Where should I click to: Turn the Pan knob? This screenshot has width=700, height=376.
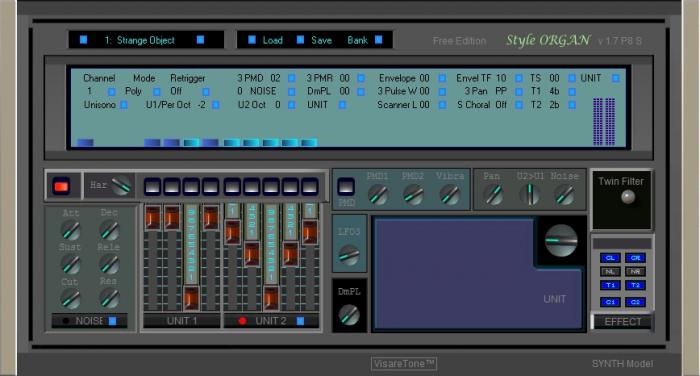494,195
